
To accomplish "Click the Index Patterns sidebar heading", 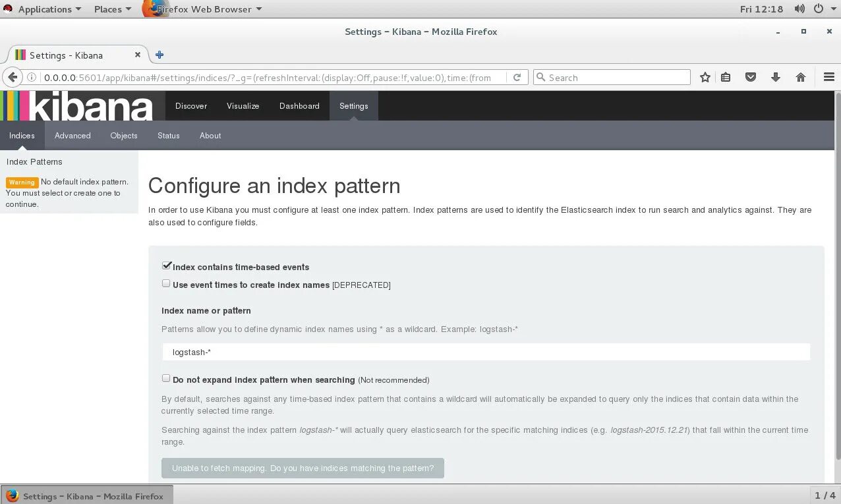I will [x=34, y=161].
